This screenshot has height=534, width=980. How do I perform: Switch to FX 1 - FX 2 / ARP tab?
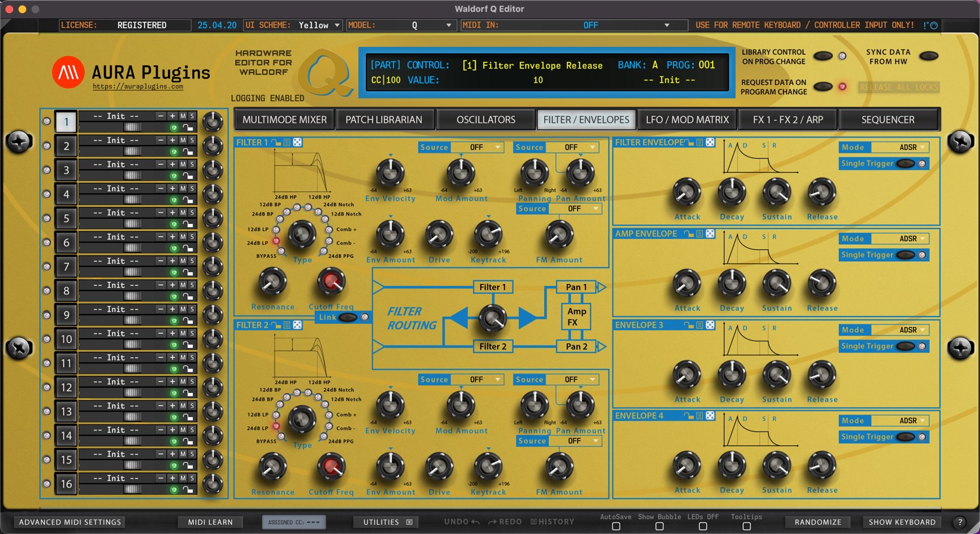788,119
